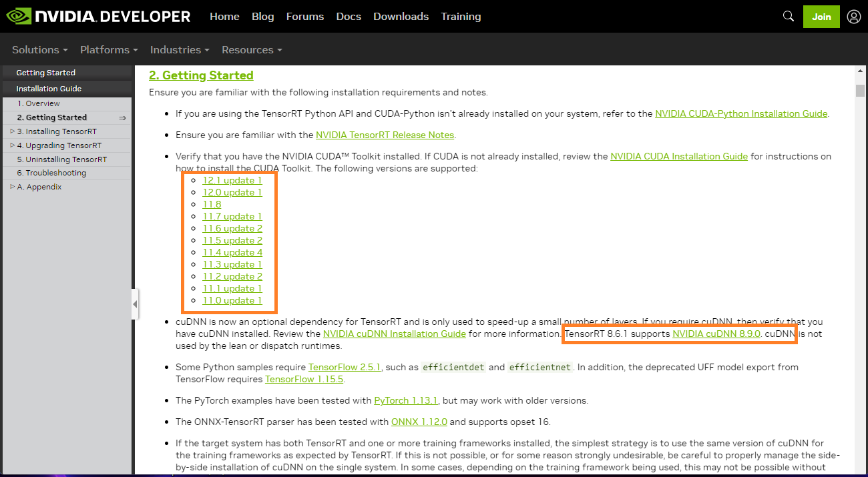Viewport: 868px width, 477px height.
Task: Open the CUDA 12.0 update 1 link
Action: (232, 192)
